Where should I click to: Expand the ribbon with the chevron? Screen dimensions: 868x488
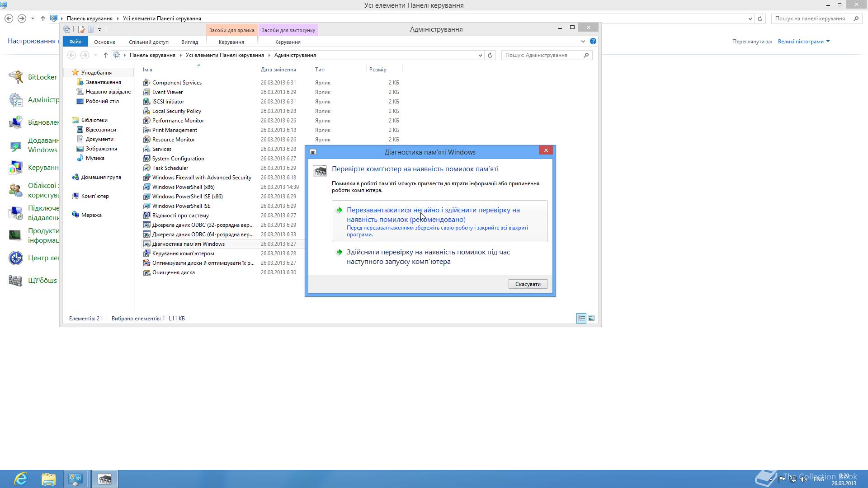583,42
